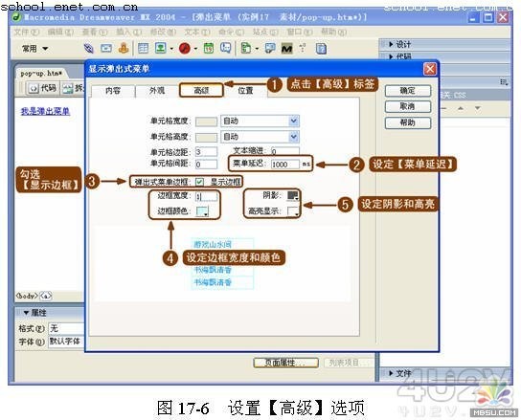
Task: Click the Images icon in Insert bar
Action: click(x=161, y=49)
